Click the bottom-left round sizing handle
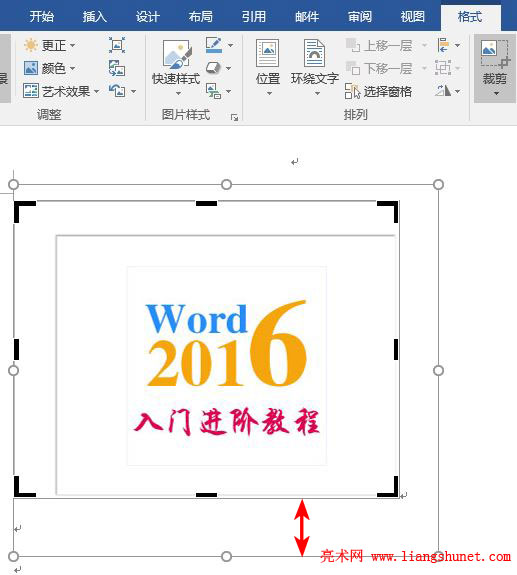This screenshot has height=575, width=517. click(14, 556)
